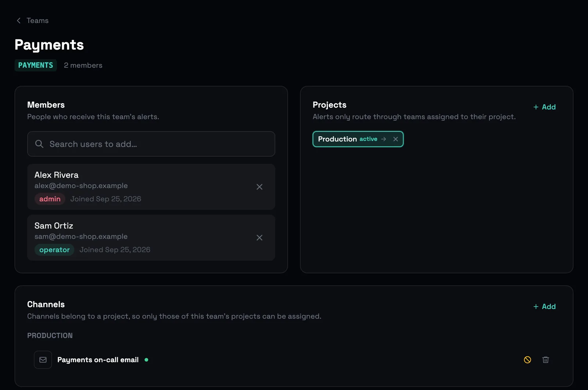Delete the Payments on-call email channel

click(x=546, y=360)
